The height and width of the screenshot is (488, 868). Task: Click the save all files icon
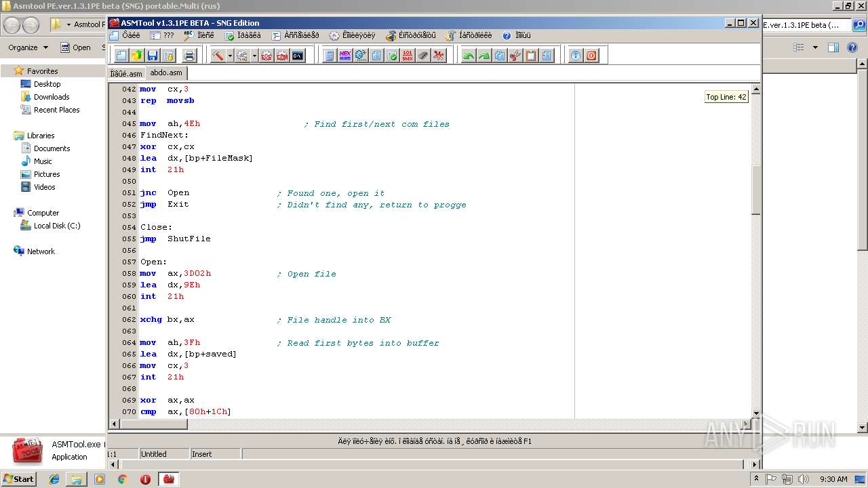pos(168,56)
